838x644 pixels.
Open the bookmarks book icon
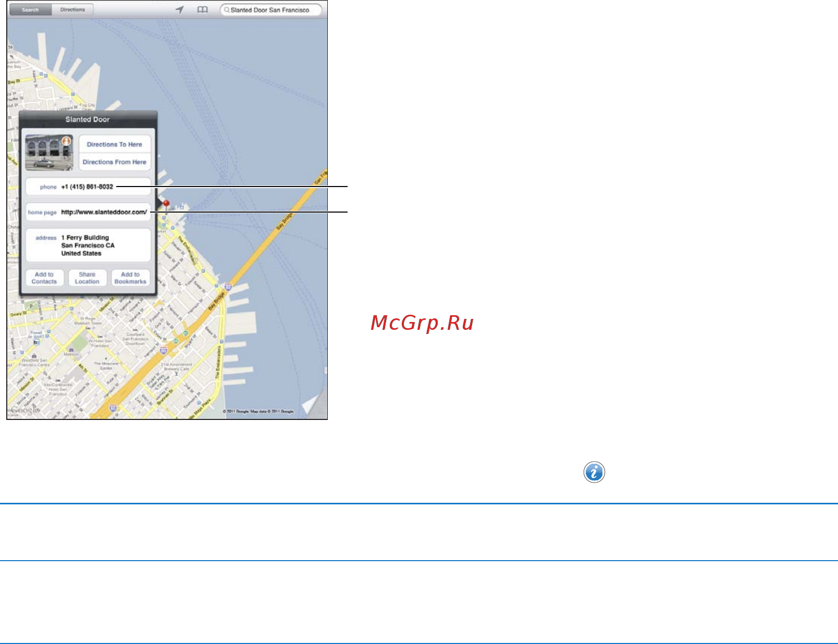[202, 9]
